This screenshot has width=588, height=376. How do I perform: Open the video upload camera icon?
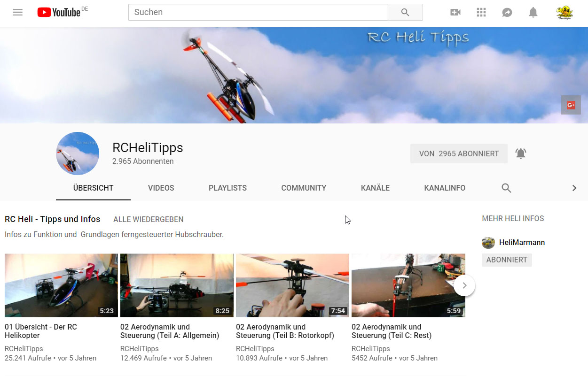coord(455,13)
